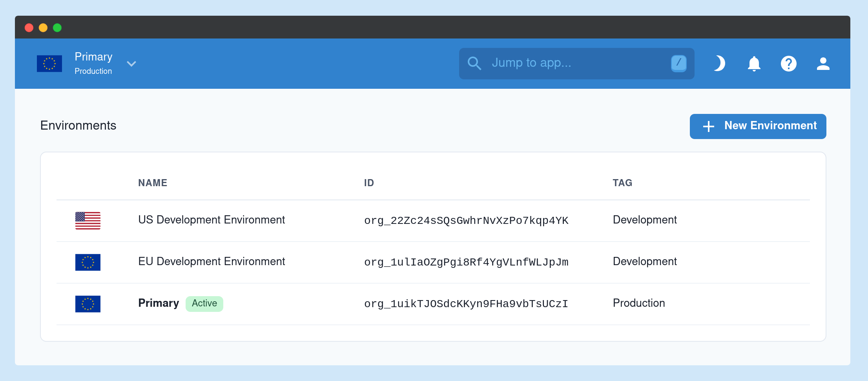Image resolution: width=868 pixels, height=381 pixels.
Task: Open help using the question mark icon
Action: coord(789,63)
